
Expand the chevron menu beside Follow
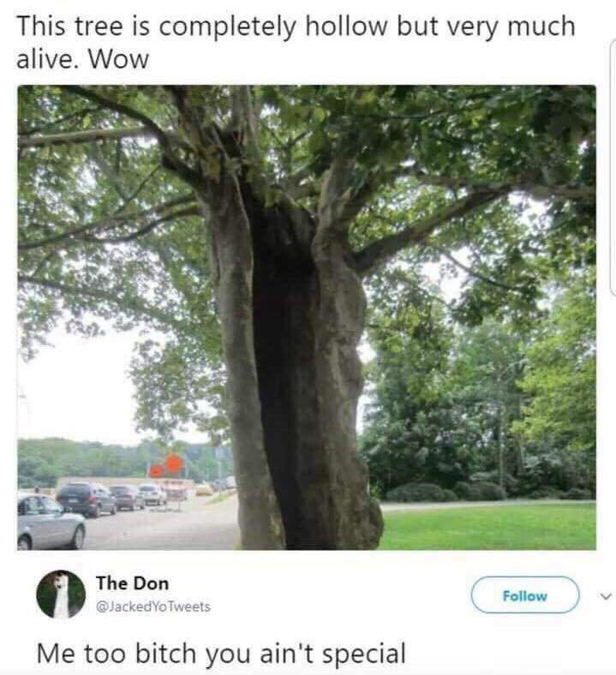tap(606, 596)
